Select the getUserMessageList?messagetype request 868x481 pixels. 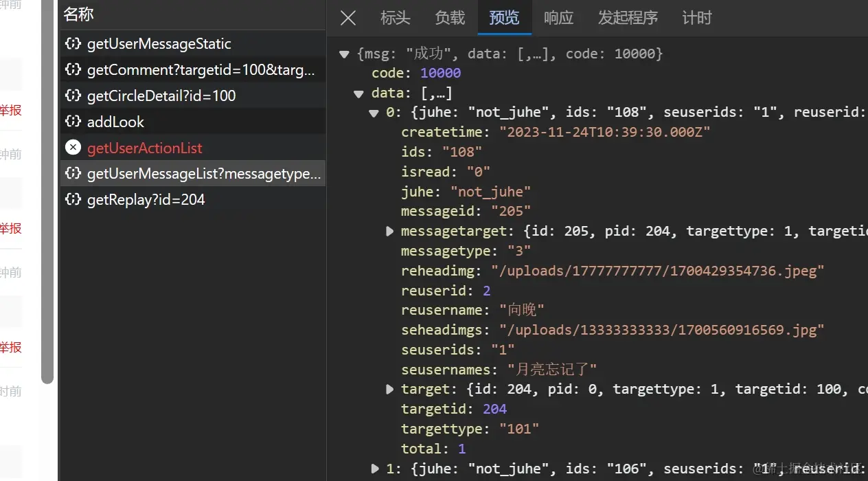pyautogui.click(x=193, y=174)
